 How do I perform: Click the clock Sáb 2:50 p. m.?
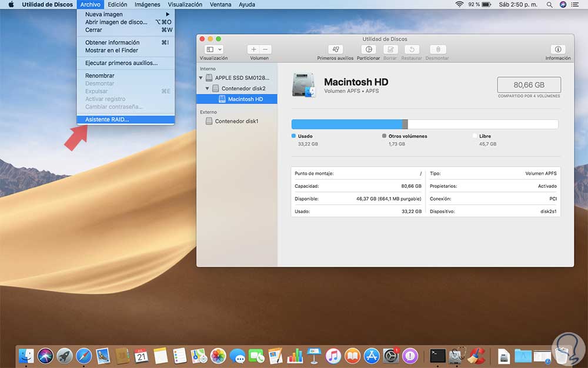tap(518, 5)
